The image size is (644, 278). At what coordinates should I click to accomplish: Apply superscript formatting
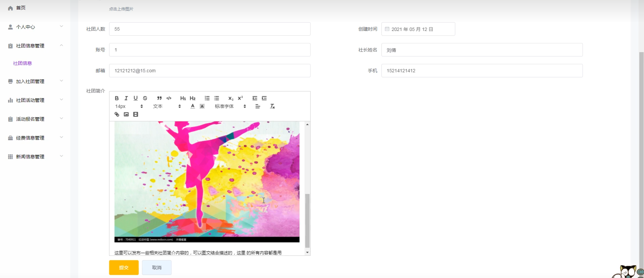(240, 98)
